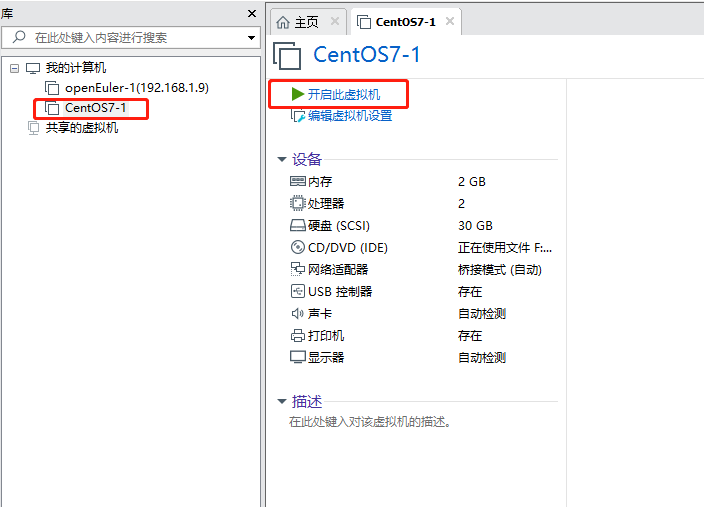Click the 存在 value for 打印机
This screenshot has height=507, width=704.
pos(470,335)
